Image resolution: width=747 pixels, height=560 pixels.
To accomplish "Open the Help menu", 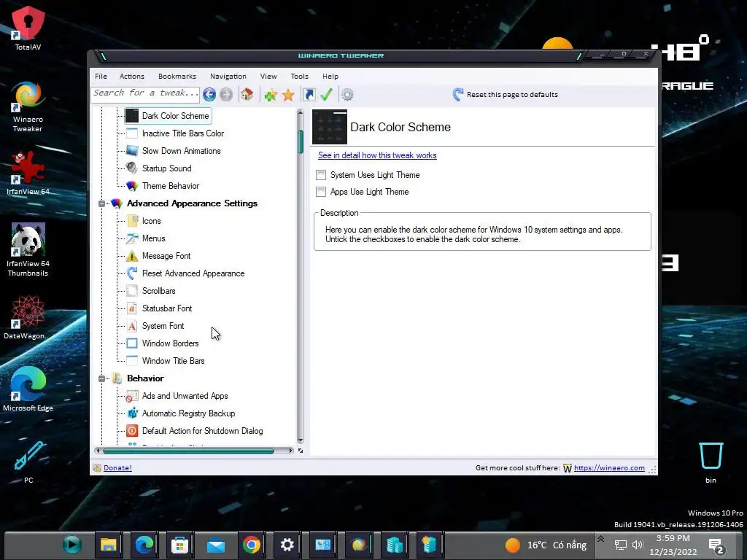I will point(330,76).
